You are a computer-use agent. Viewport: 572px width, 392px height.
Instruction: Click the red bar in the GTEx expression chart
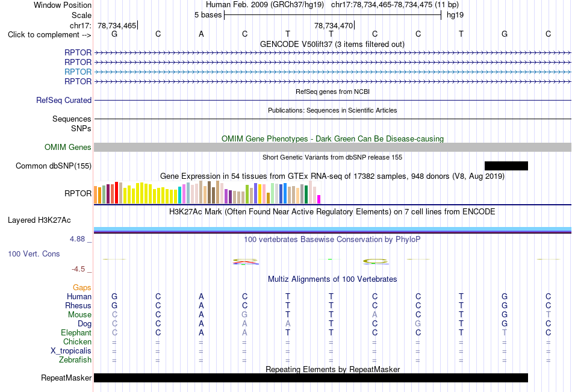(116, 193)
